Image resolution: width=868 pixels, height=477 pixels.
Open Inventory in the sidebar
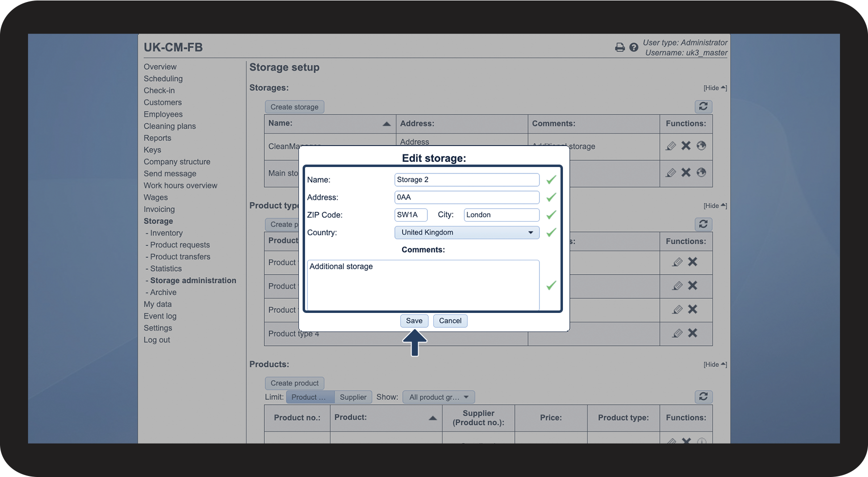coord(166,233)
